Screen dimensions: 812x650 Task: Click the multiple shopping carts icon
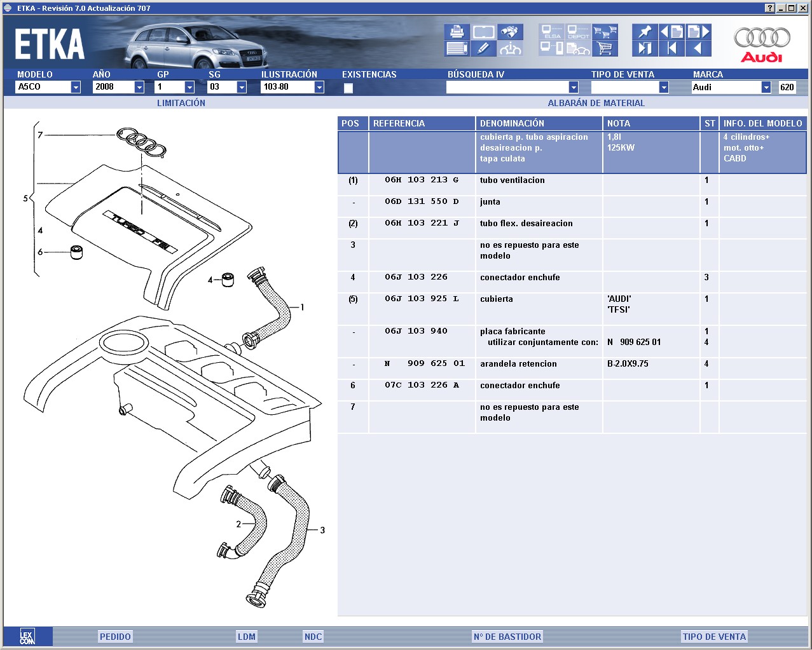point(605,32)
